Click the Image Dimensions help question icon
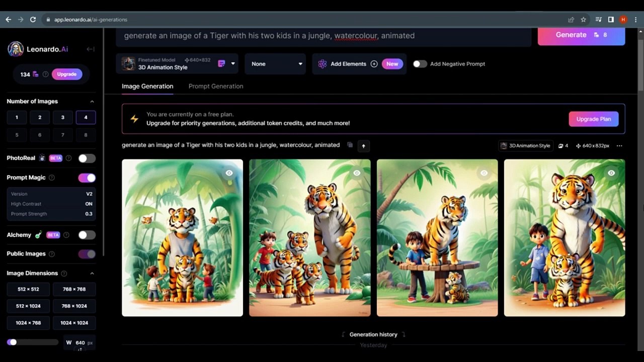Screen dimensions: 644x362 click(x=64, y=274)
